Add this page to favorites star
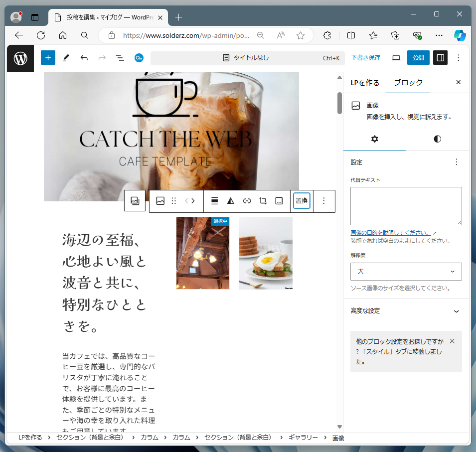The height and width of the screenshot is (452, 476). (x=301, y=35)
